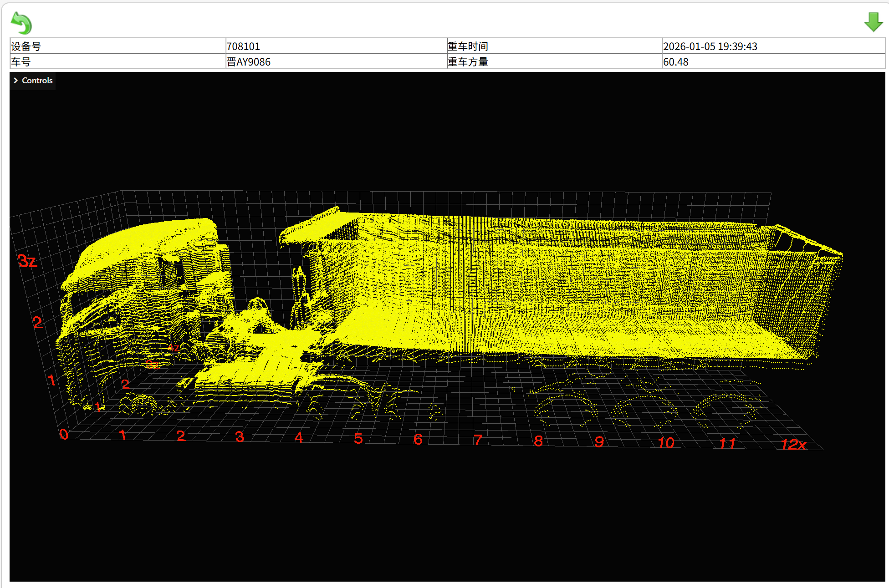Click the origin 0 axis label
The height and width of the screenshot is (588, 889).
point(64,434)
